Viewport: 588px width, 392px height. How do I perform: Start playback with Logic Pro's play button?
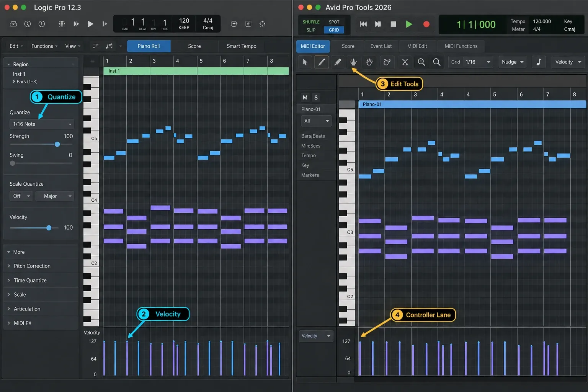pyautogui.click(x=91, y=24)
